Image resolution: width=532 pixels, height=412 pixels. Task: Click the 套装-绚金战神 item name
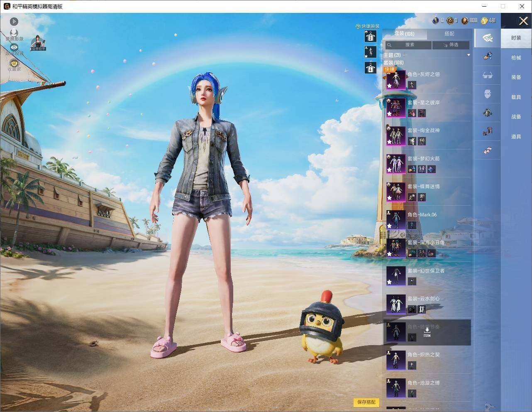[x=424, y=130]
